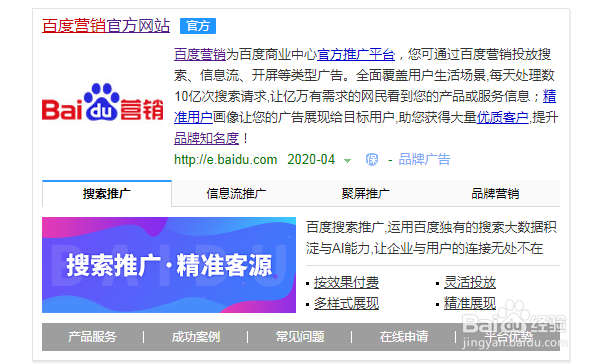602x364 pixels.
Task: Switch to the 信息流推广 tab
Action: pos(236,194)
